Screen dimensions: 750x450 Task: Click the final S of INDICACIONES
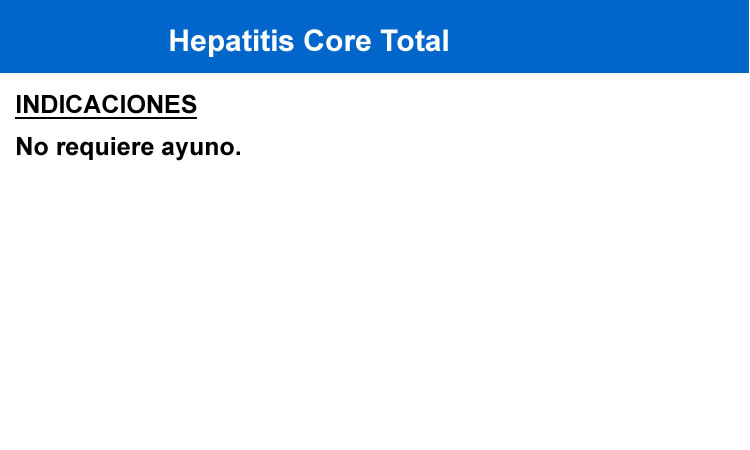pyautogui.click(x=188, y=104)
